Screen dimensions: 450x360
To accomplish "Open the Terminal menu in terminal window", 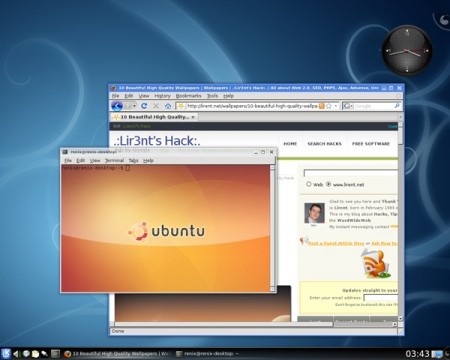I will (114, 160).
